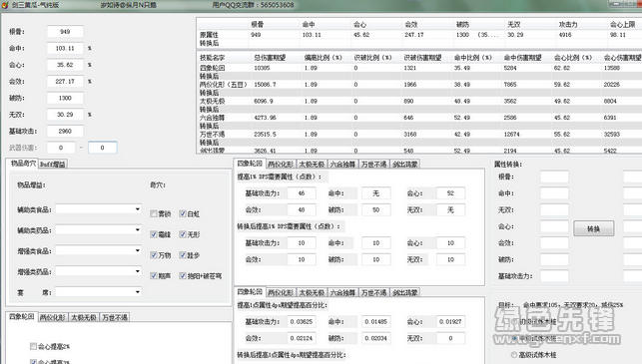The width and height of the screenshot is (642, 364).
Task: Click the second 武器伤害 input field
Action: [x=103, y=148]
